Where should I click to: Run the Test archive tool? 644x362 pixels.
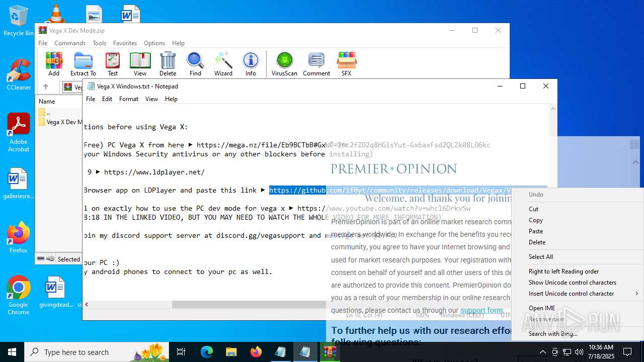113,64
